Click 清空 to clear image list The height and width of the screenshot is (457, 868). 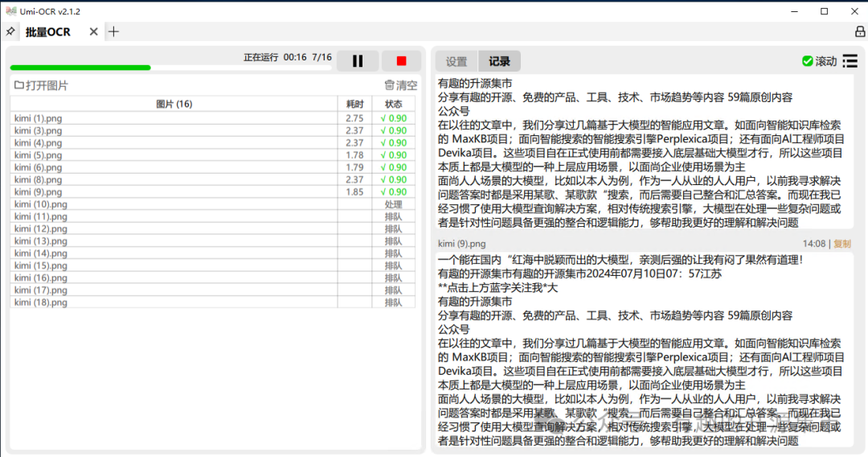click(401, 85)
